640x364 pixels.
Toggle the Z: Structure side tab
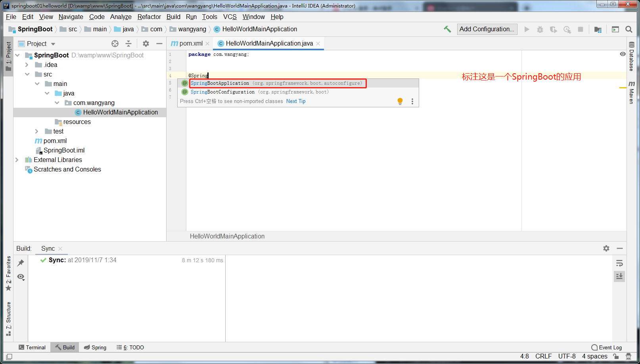tap(8, 319)
